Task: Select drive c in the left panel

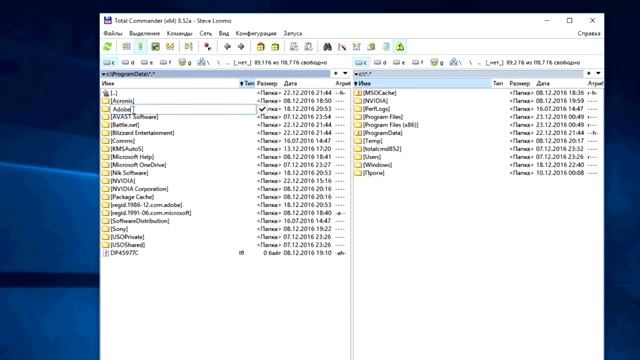Action: click(x=109, y=62)
